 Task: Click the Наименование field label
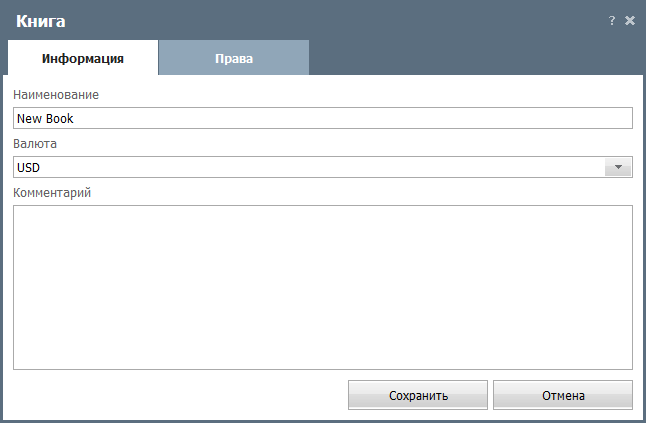(56, 95)
